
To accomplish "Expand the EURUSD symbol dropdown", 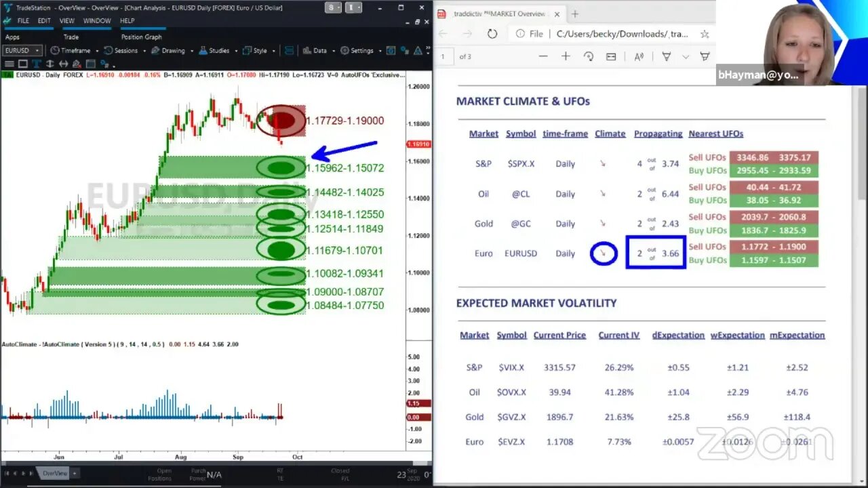I will pyautogui.click(x=37, y=50).
